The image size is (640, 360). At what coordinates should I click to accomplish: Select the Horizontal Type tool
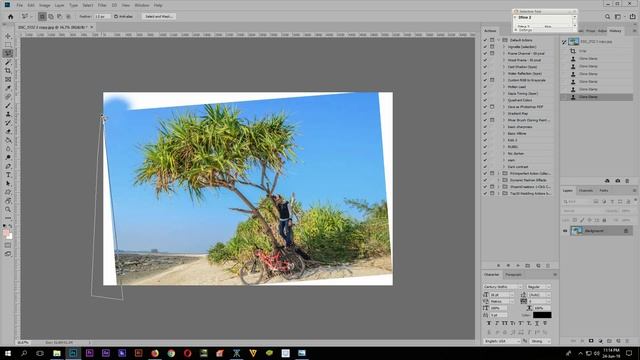(8, 175)
